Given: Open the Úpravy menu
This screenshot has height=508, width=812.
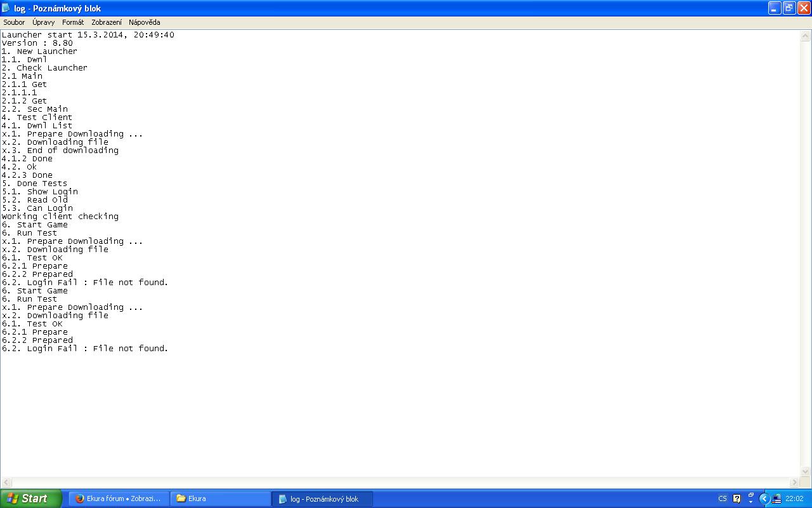Looking at the screenshot, I should click(x=43, y=22).
